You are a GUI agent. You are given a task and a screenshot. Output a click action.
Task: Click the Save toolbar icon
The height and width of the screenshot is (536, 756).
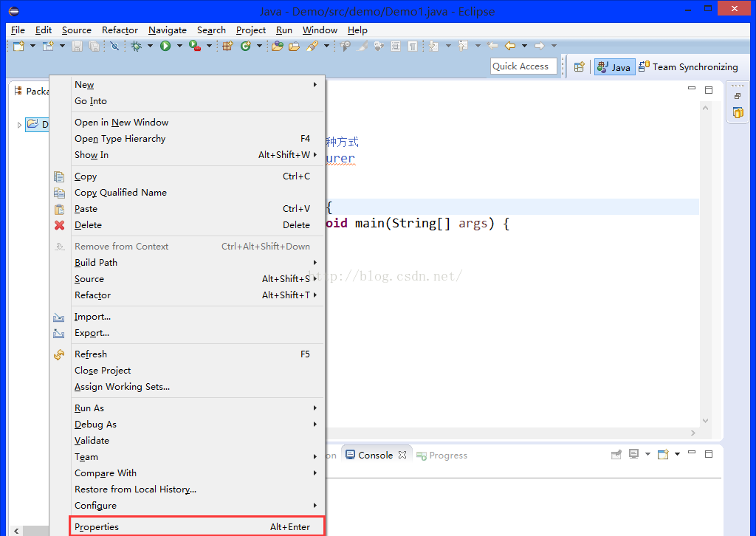click(77, 46)
